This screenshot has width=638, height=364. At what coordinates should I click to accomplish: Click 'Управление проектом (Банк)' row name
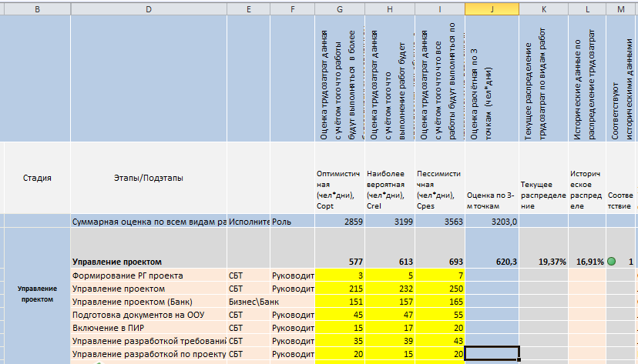[x=149, y=302]
